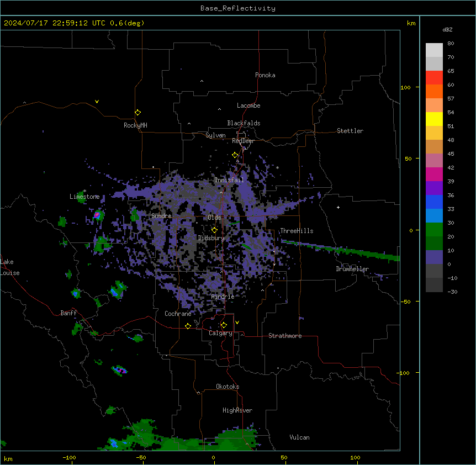Click the RockyMH label
The width and height of the screenshot is (476, 465).
(x=135, y=125)
